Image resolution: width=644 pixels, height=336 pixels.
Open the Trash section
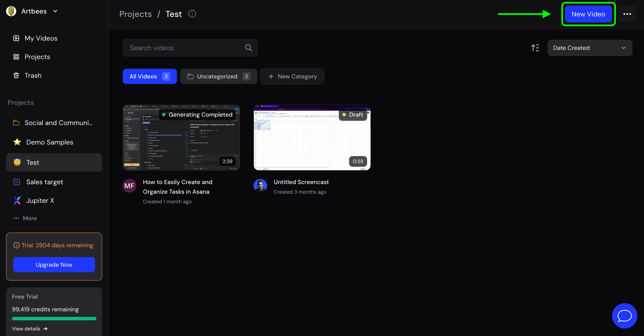click(33, 75)
